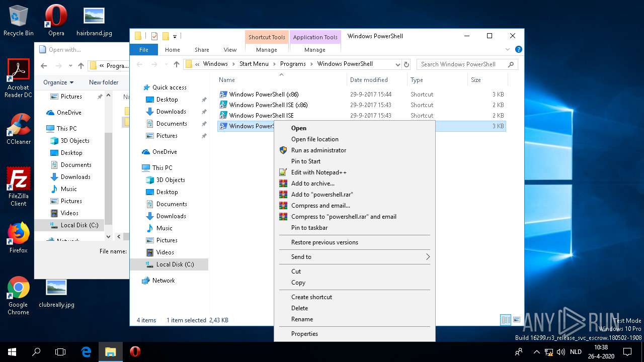Click New folder in Open with dialog
This screenshot has height=362, width=644.
tap(104, 82)
